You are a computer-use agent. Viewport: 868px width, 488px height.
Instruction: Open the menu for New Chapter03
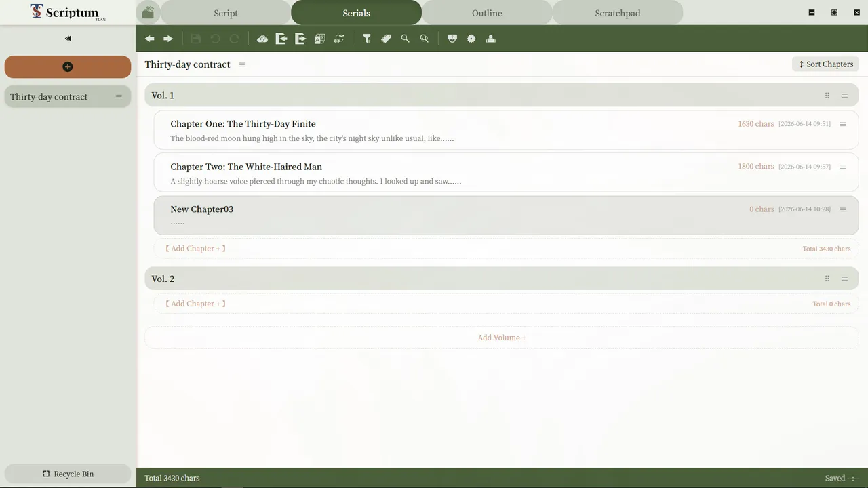[844, 209]
